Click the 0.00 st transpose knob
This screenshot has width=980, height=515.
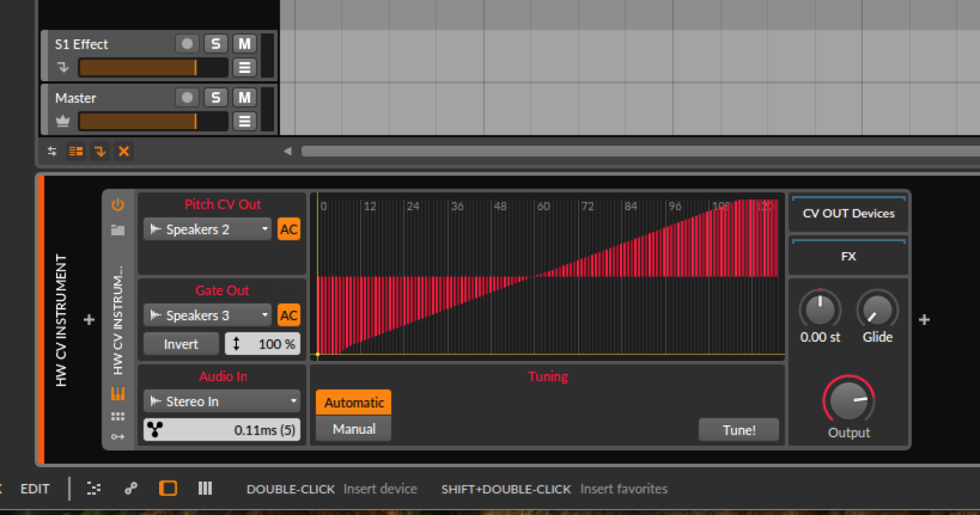820,309
